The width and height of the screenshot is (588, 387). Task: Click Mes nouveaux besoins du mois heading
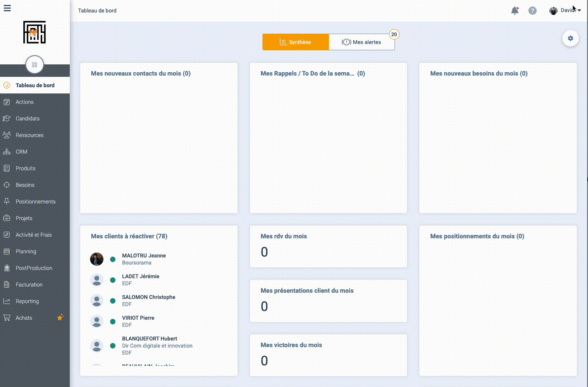click(x=479, y=73)
